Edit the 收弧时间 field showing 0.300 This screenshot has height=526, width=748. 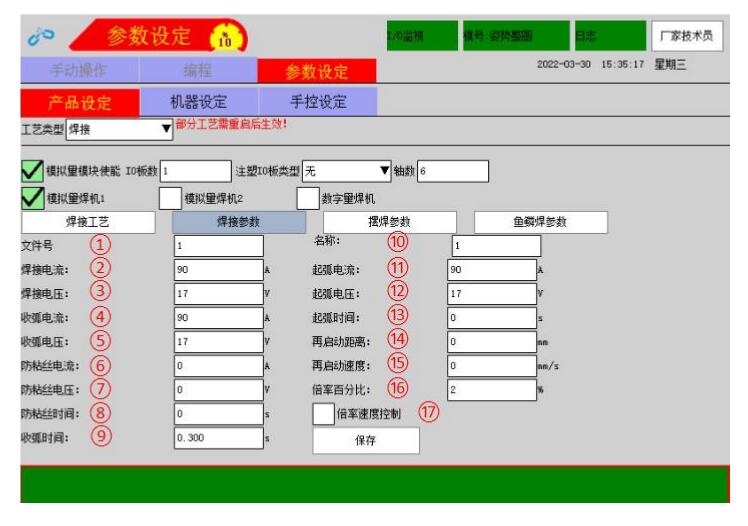pyautogui.click(x=218, y=438)
